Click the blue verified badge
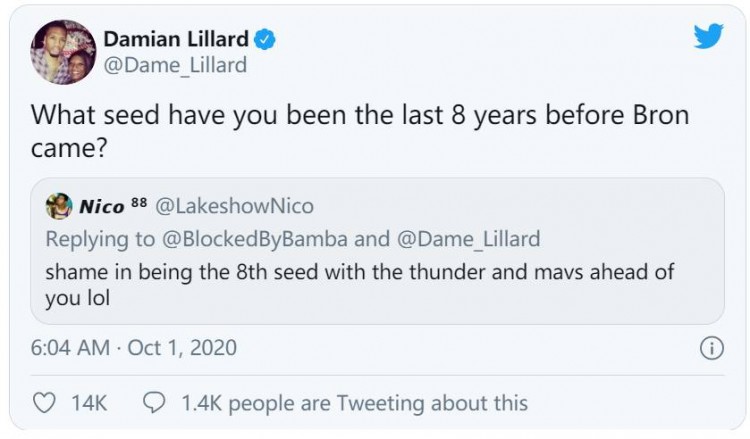Image resolution: width=750 pixels, height=439 pixels. (x=265, y=41)
